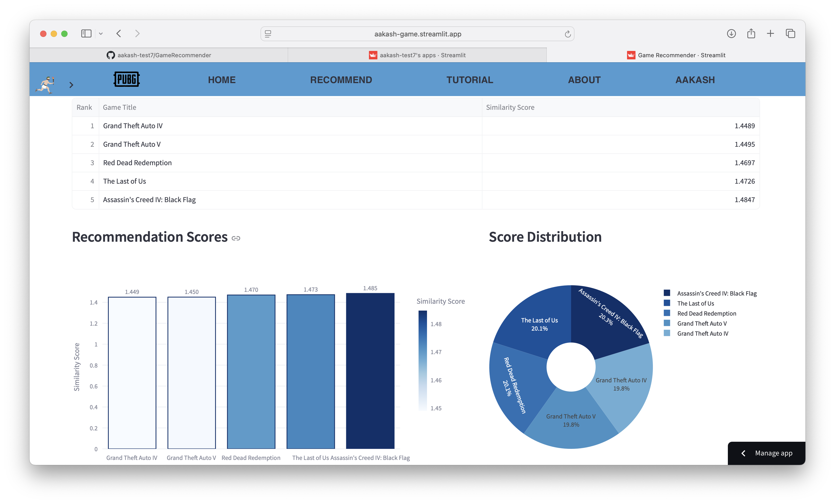Open the RECOMMEND navigation item
This screenshot has width=835, height=504.
pyautogui.click(x=341, y=80)
